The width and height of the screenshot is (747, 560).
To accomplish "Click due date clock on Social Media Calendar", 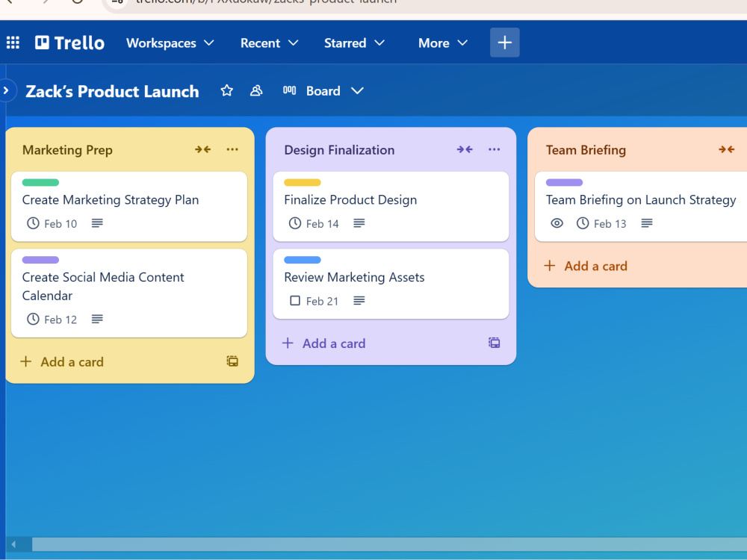I will [x=33, y=319].
